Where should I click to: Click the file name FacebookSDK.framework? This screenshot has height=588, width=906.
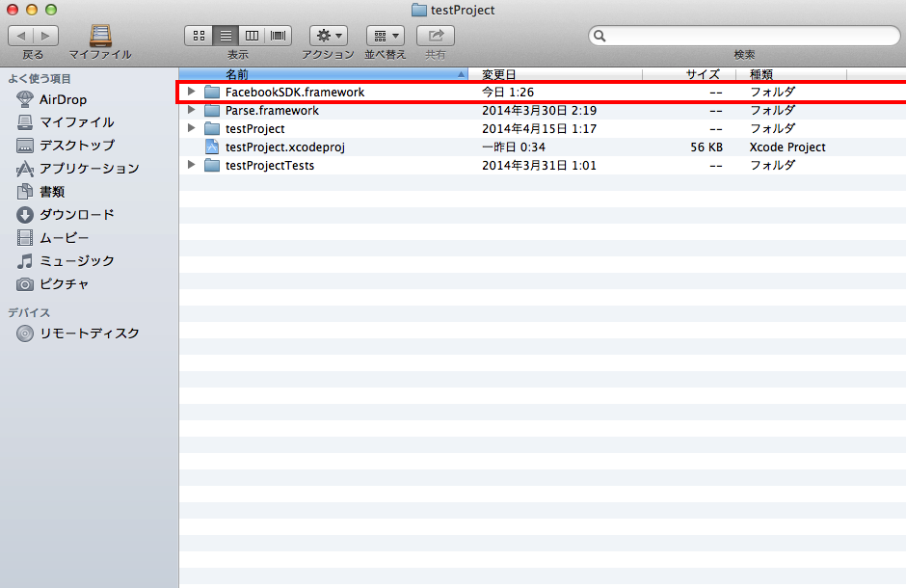[295, 92]
